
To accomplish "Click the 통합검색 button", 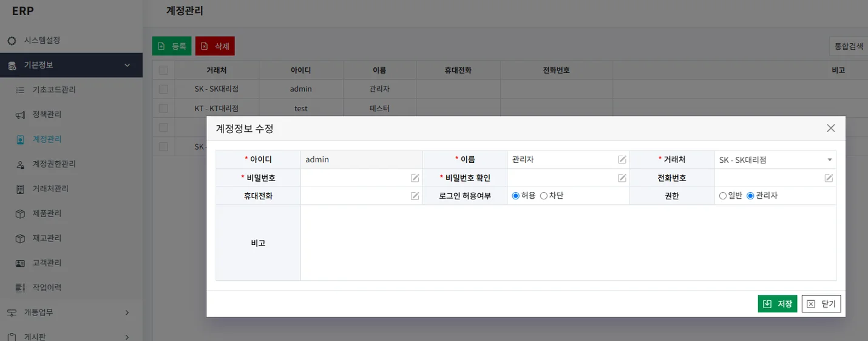I will (x=849, y=46).
